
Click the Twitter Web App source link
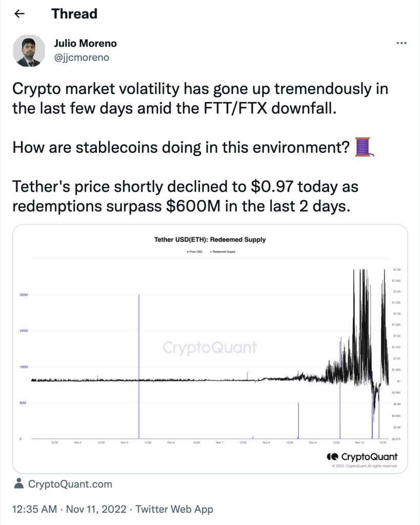coord(174,509)
